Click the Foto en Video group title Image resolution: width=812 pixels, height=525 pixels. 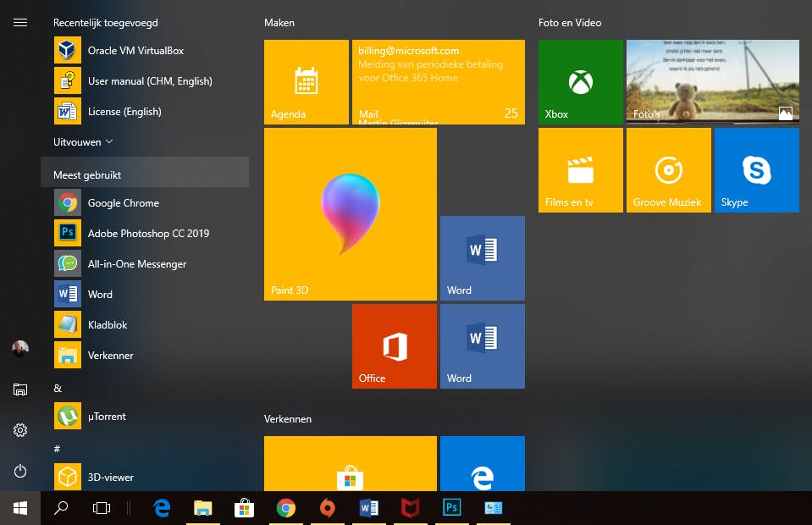(570, 23)
